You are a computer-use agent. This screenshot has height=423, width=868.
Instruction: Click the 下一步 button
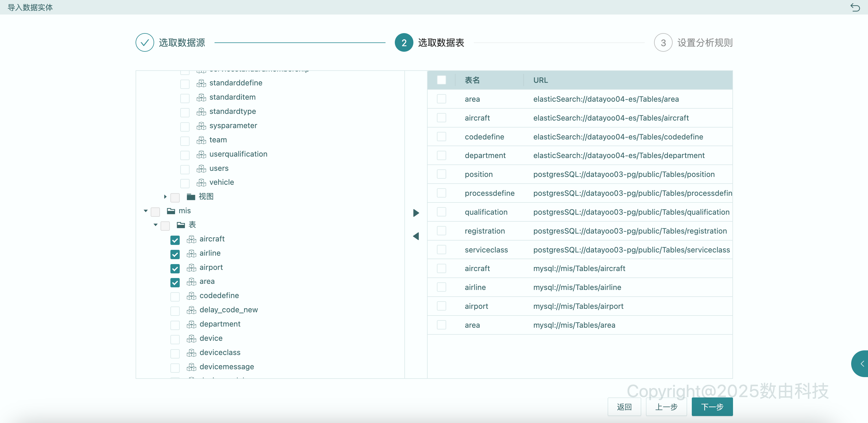point(712,407)
